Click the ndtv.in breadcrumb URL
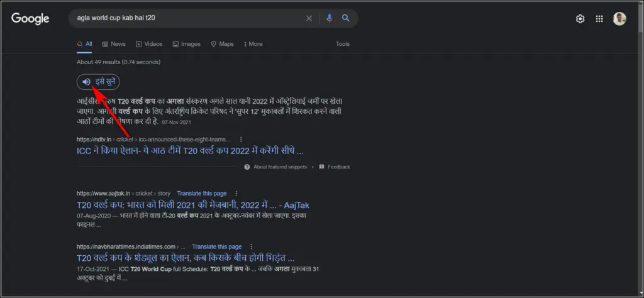The width and height of the screenshot is (644, 298). pyautogui.click(x=153, y=139)
